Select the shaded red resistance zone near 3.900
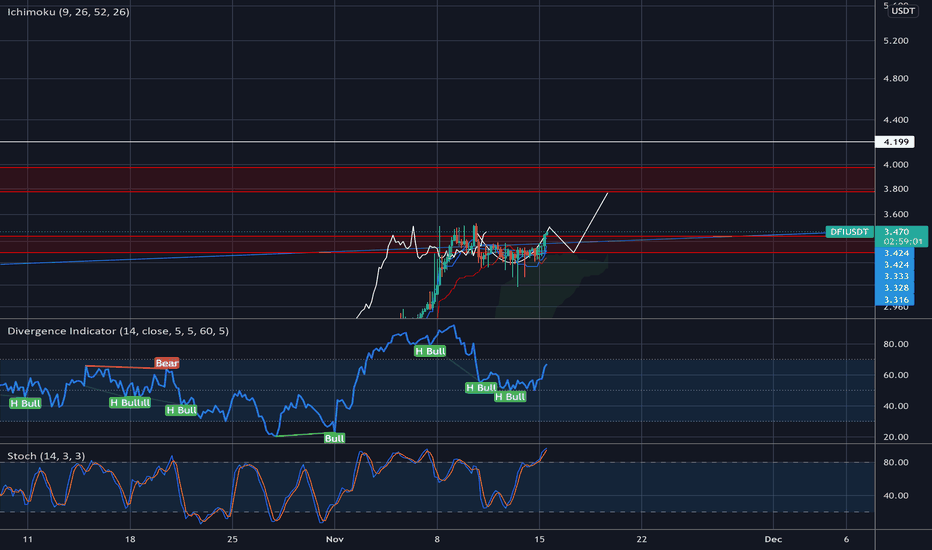932x550 pixels. pos(437,180)
